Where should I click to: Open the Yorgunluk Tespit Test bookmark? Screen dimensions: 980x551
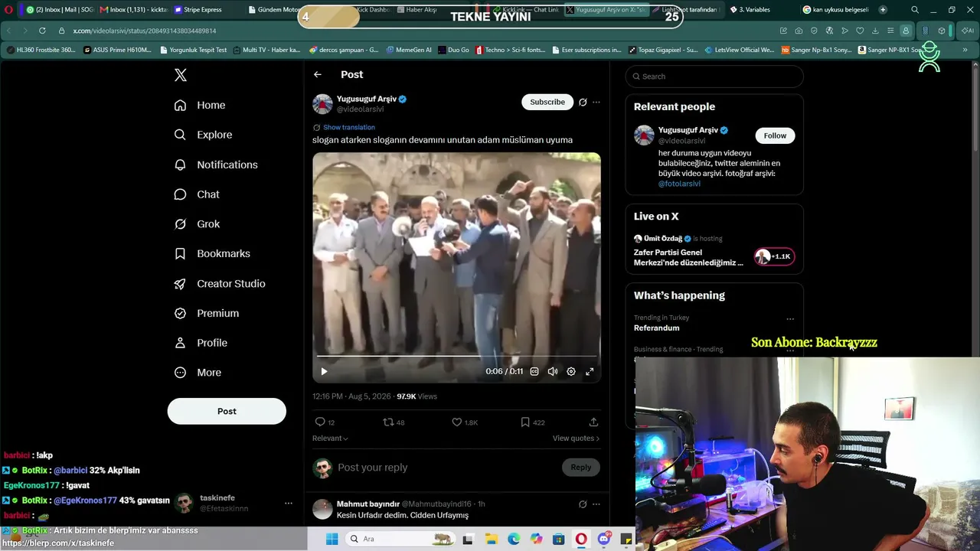pos(194,50)
